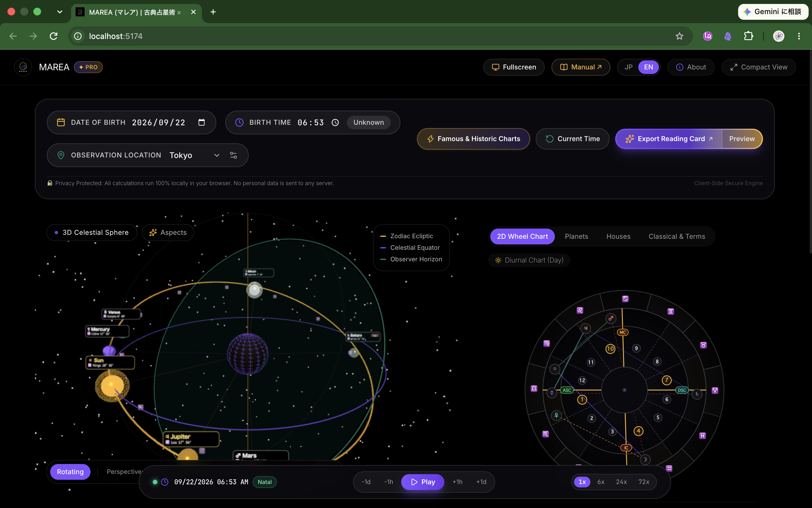This screenshot has height=508, width=812.
Task: Open Chrome profile avatar
Action: [778, 36]
